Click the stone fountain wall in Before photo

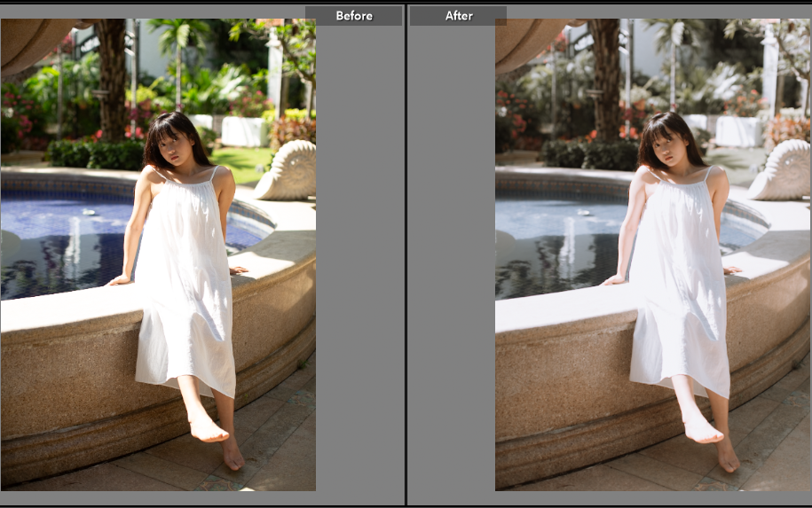click(71, 372)
